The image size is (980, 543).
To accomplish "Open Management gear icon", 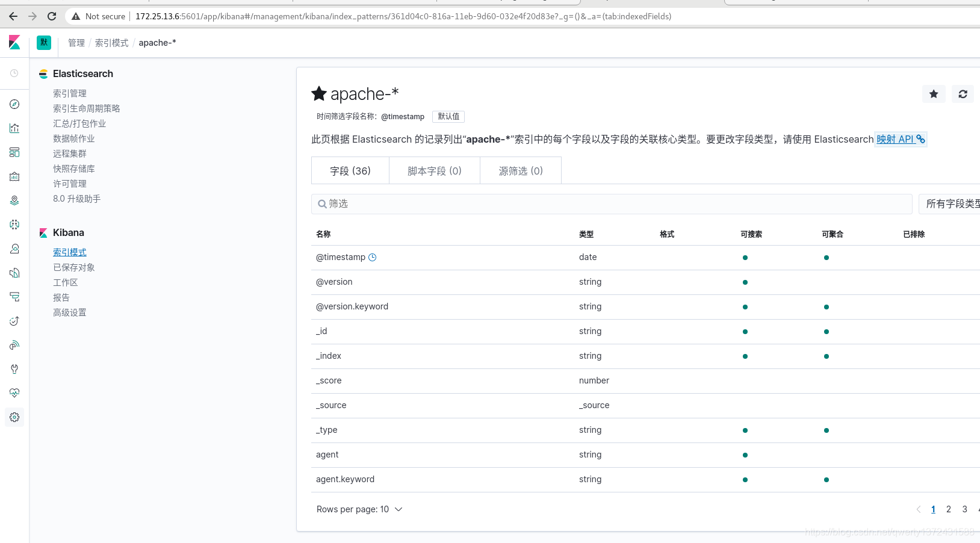I will point(14,417).
